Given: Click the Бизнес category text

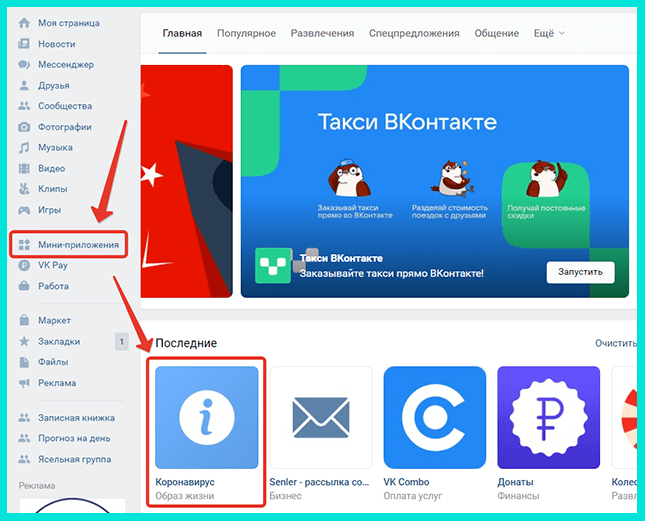Looking at the screenshot, I should click(285, 496).
